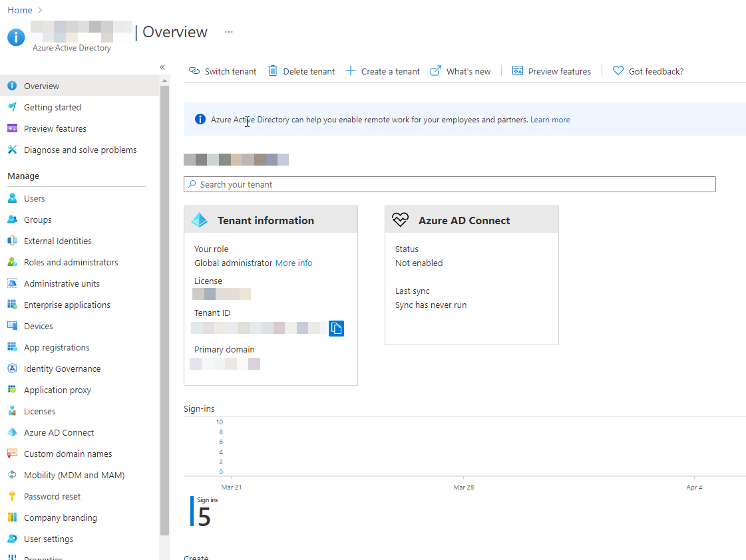This screenshot has width=746, height=560.
Task: Click the App registrations icon
Action: [13, 347]
